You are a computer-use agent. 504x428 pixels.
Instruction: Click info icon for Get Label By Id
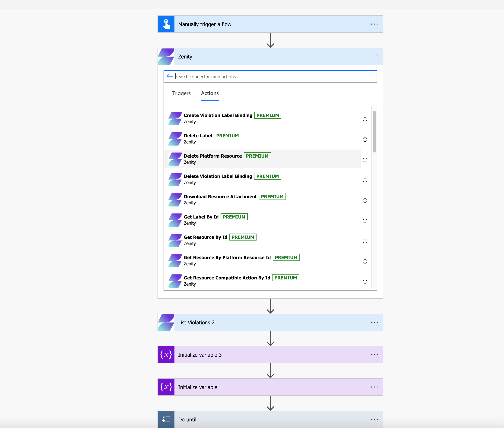pyautogui.click(x=365, y=221)
